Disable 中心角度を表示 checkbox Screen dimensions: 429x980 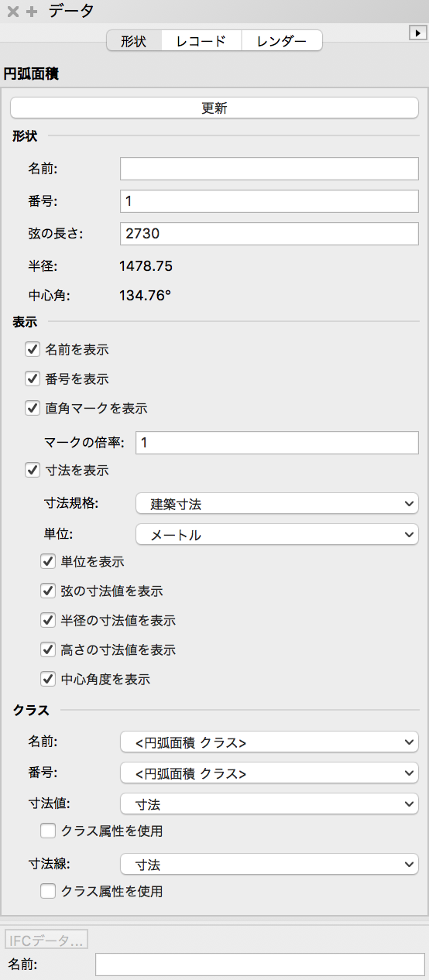pyautogui.click(x=48, y=679)
